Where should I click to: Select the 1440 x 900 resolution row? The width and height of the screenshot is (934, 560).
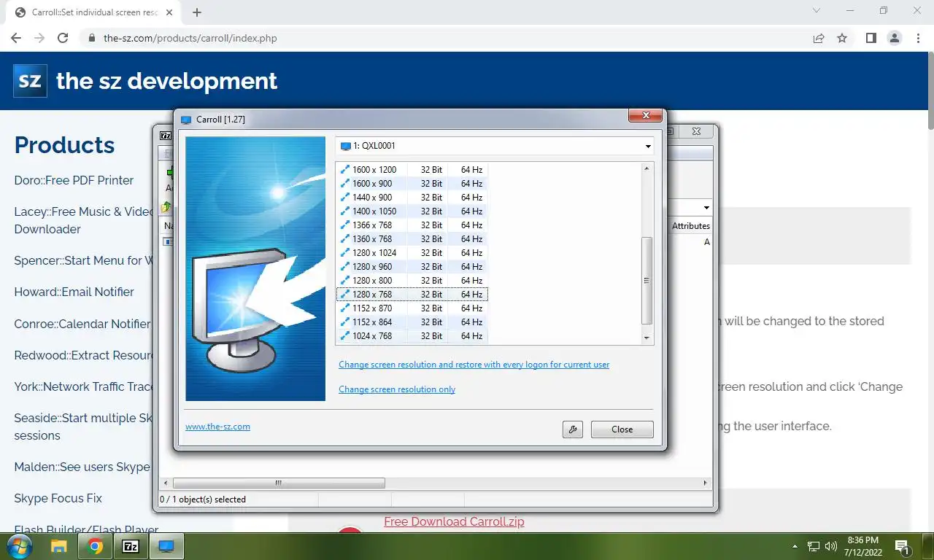412,198
